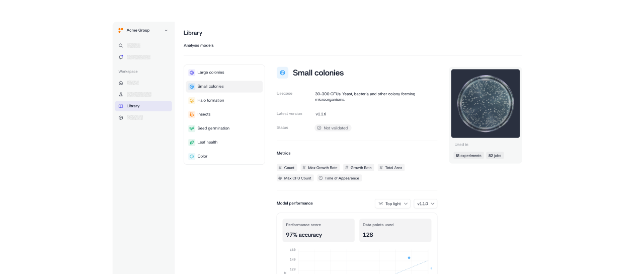Click the Total Area metric tag
This screenshot has width=644, height=274.
click(x=391, y=168)
